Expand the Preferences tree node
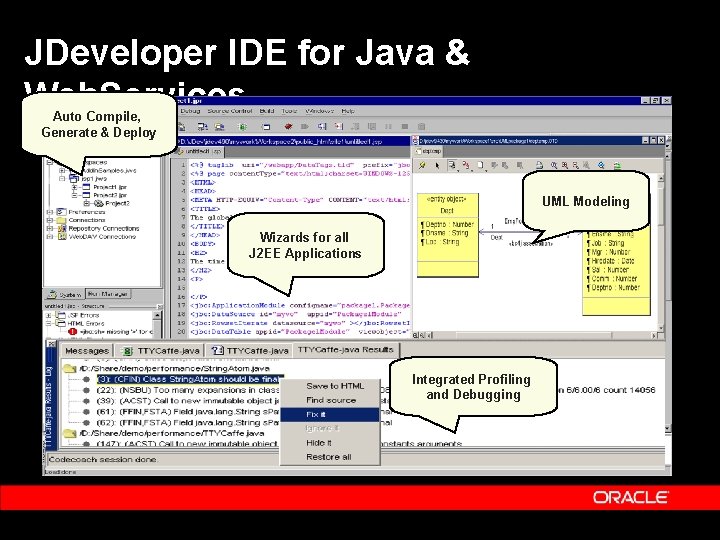Screen dimensions: 720x540 click(x=50, y=212)
